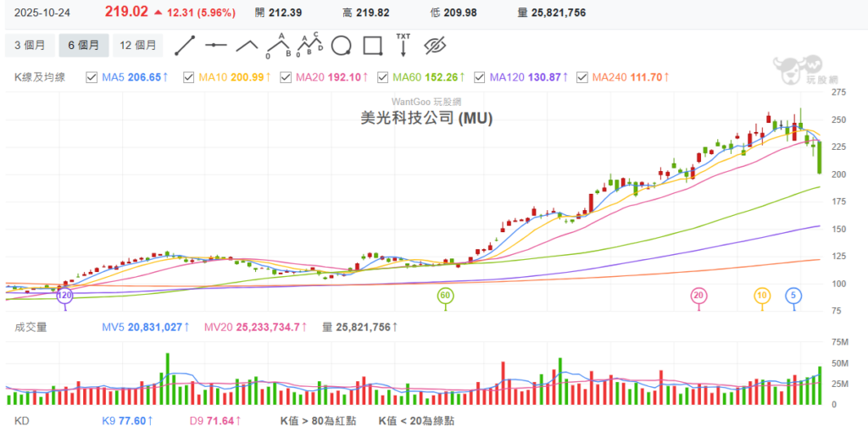Toggle the MA240 moving average checkbox
Screen dimensions: 868x426
click(581, 77)
